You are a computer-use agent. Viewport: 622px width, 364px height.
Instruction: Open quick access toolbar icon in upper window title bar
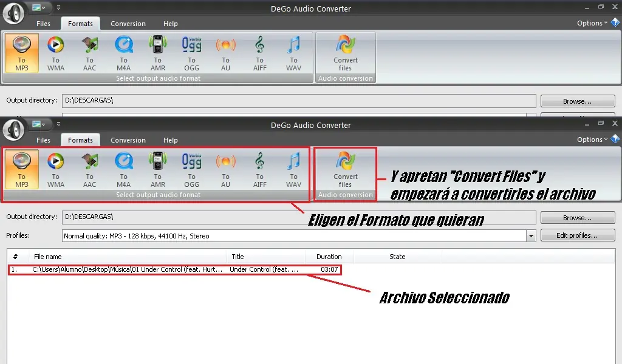(38, 7)
